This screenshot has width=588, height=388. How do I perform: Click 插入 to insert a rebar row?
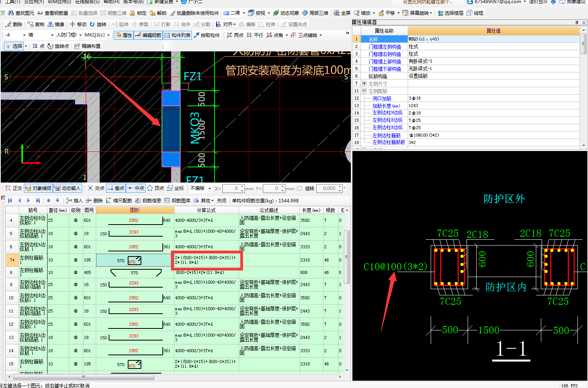(74, 200)
